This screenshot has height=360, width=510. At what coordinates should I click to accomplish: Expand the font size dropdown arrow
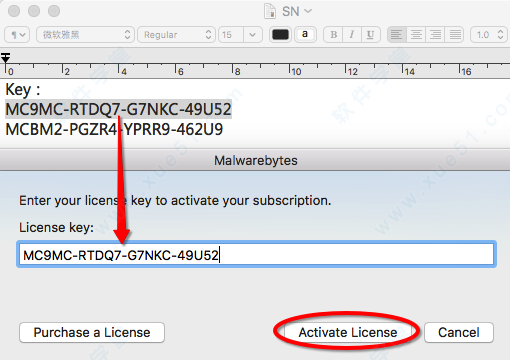point(253,35)
